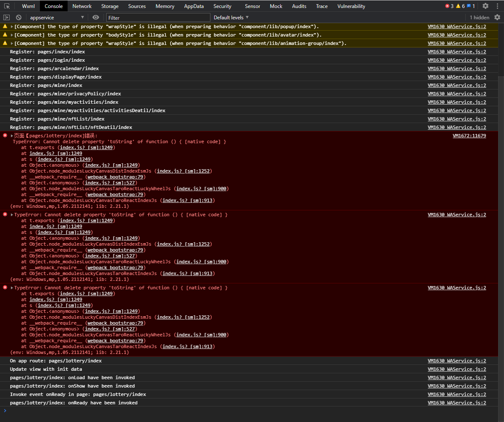Click the hidden messages settings gear
Image resolution: width=504 pixels, height=422 pixels.
click(x=498, y=17)
